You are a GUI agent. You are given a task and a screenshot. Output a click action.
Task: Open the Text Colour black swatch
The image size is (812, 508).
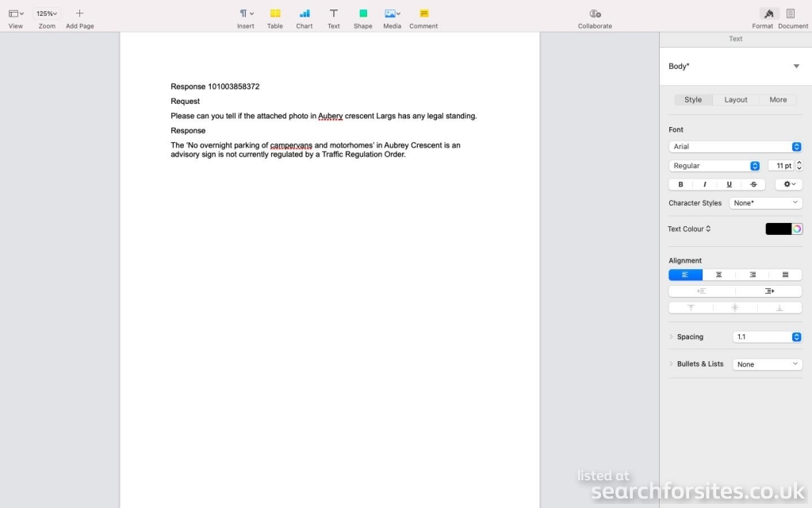pos(778,229)
